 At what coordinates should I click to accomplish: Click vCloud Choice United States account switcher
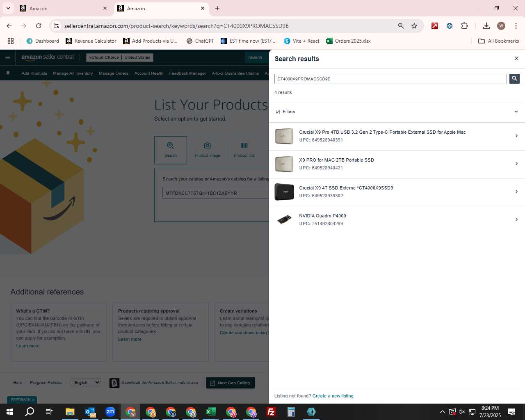(x=120, y=57)
